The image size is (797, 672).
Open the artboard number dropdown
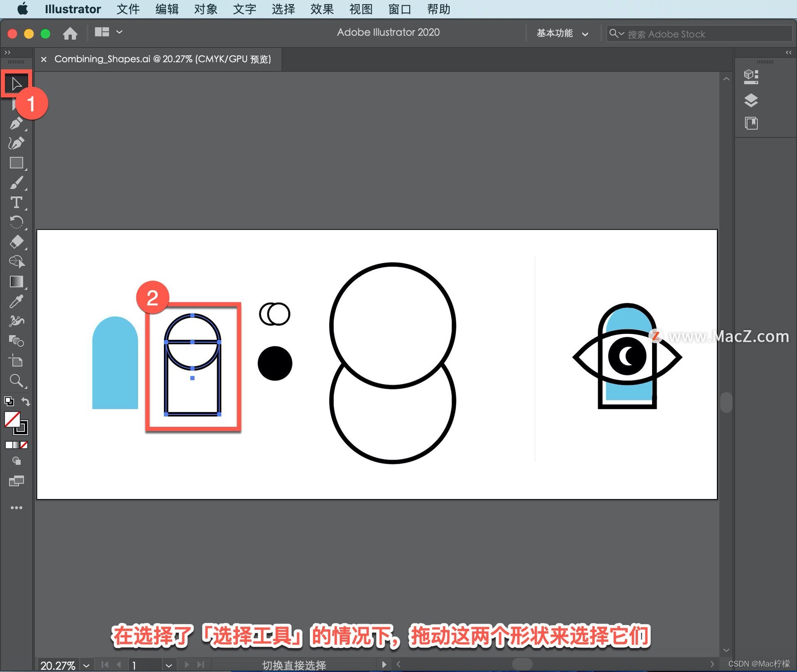tap(169, 665)
